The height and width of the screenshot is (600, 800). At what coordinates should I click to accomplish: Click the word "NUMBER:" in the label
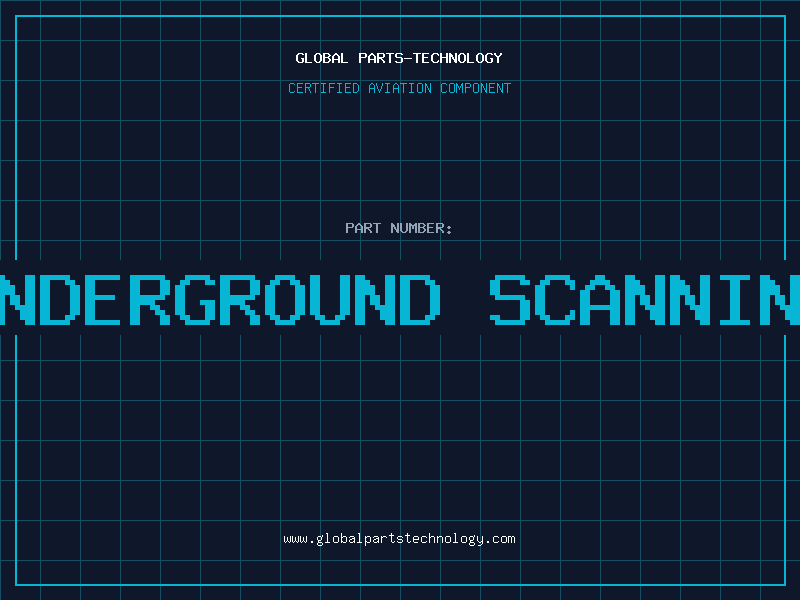[422, 228]
